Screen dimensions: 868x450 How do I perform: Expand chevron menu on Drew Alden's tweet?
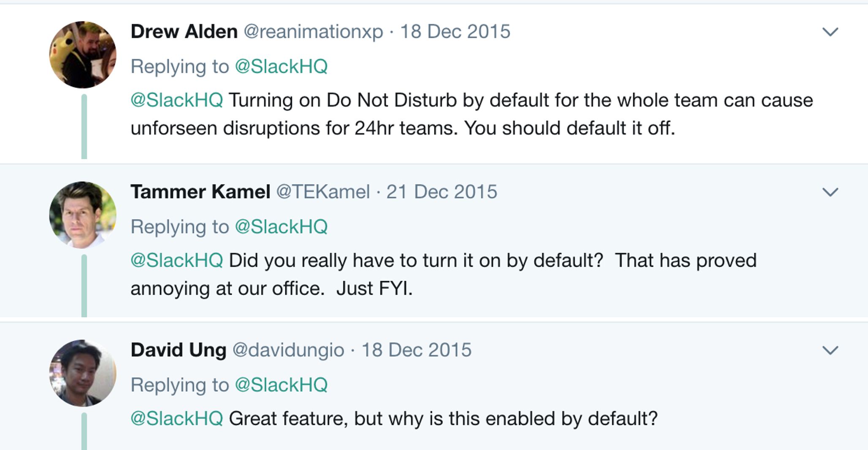830,32
